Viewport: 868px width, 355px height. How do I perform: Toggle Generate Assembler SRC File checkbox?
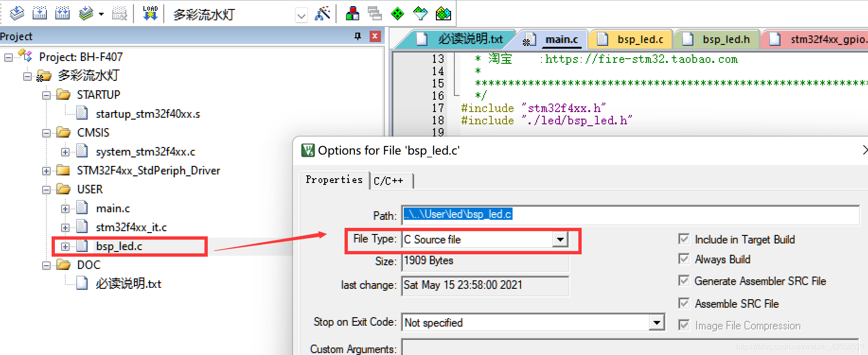pyautogui.click(x=684, y=280)
